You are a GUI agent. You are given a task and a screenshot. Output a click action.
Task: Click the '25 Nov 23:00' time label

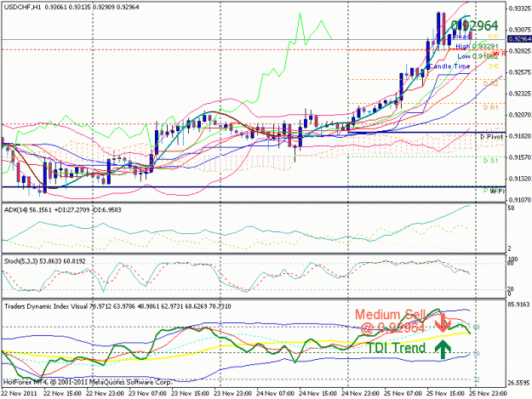tap(488, 394)
